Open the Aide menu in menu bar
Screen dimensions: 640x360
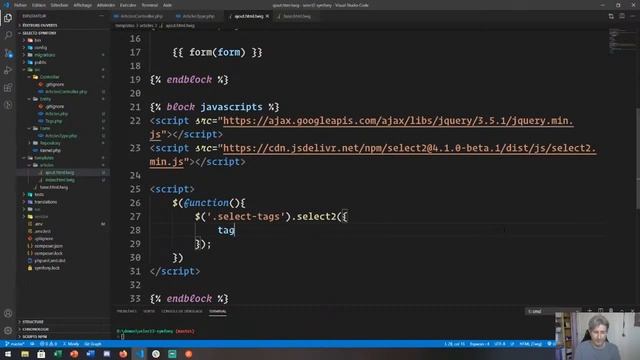[x=167, y=5]
